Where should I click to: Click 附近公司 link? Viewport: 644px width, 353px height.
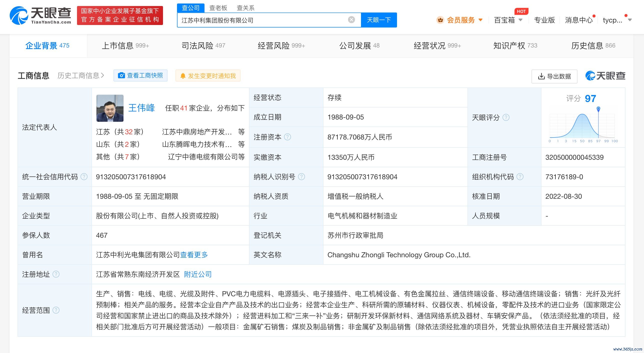tap(198, 274)
